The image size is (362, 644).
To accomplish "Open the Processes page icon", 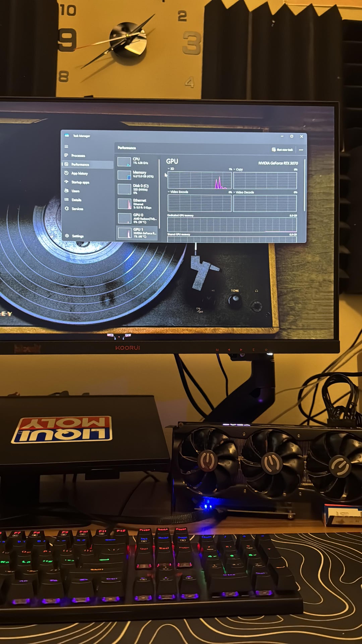I will tap(66, 155).
